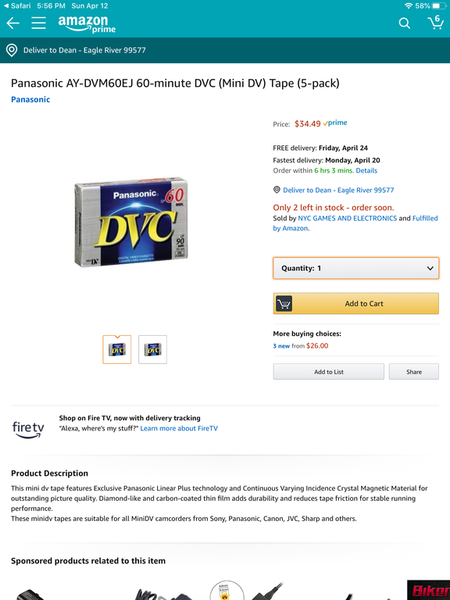Tap the back arrow icon
The height and width of the screenshot is (600, 450).
[x=13, y=23]
